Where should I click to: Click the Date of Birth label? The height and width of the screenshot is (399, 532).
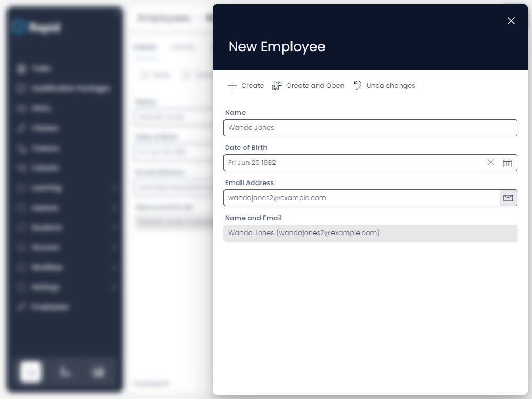tap(246, 147)
